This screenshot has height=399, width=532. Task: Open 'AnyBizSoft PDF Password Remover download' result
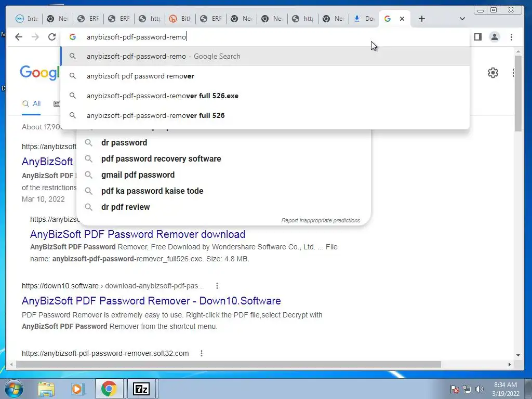137,234
